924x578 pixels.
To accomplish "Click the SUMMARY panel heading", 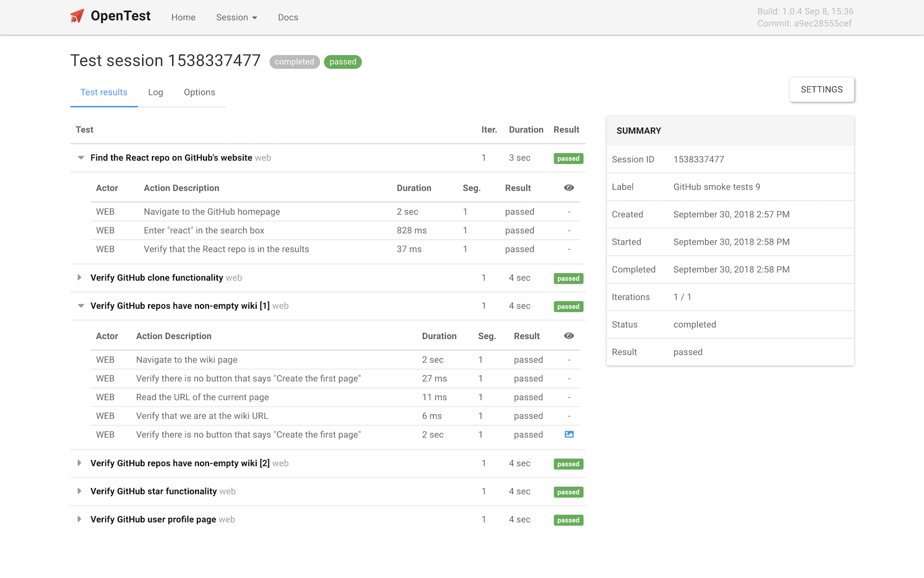I will [639, 131].
